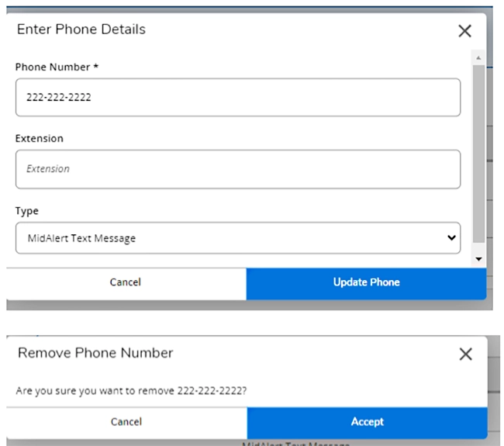Viewport: 504px width, 446px height.
Task: Click the Extension field label
Action: point(40,139)
